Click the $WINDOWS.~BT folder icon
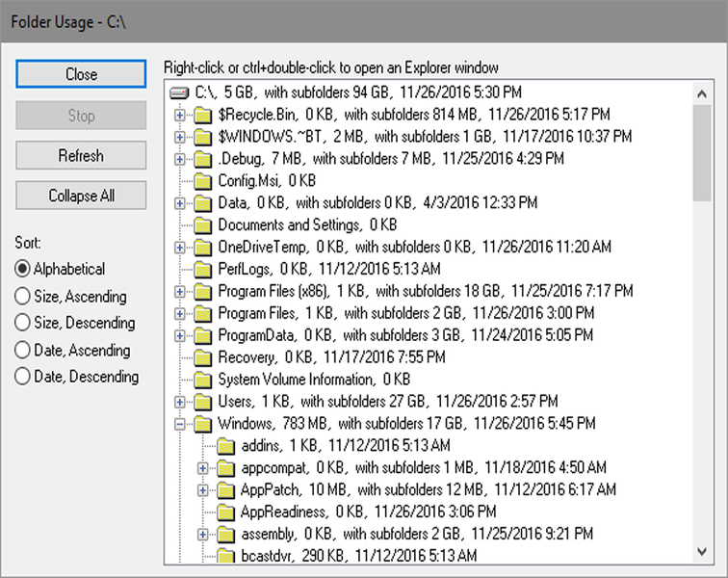 pos(202,137)
